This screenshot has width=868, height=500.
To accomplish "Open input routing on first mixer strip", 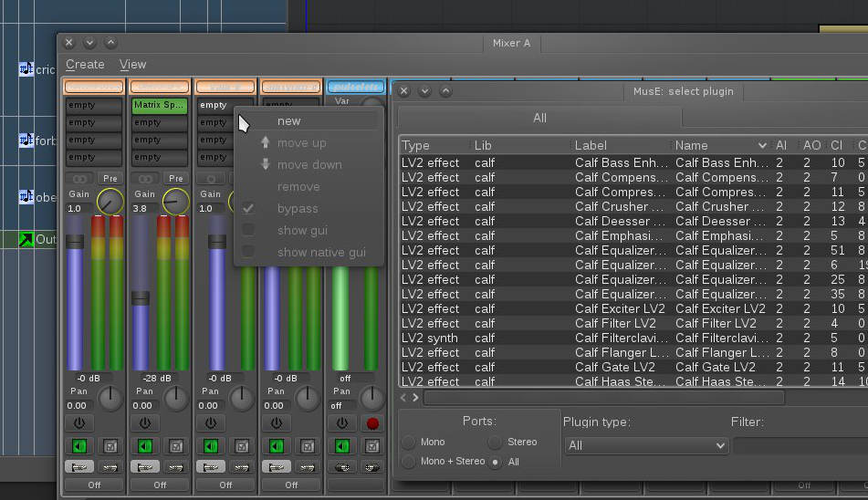I will (79, 466).
